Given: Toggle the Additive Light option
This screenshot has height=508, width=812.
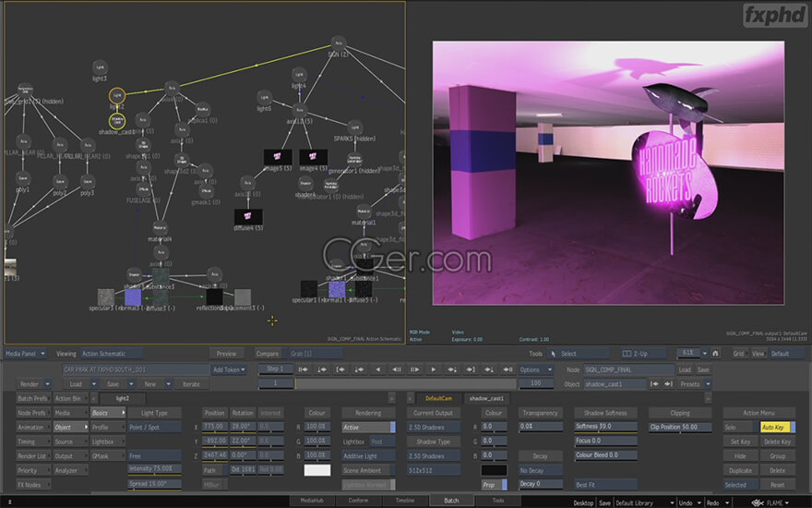Looking at the screenshot, I should tap(369, 456).
